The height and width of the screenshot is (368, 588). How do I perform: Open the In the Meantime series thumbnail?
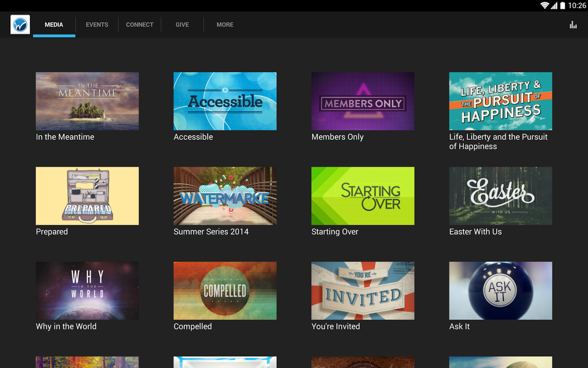click(87, 101)
